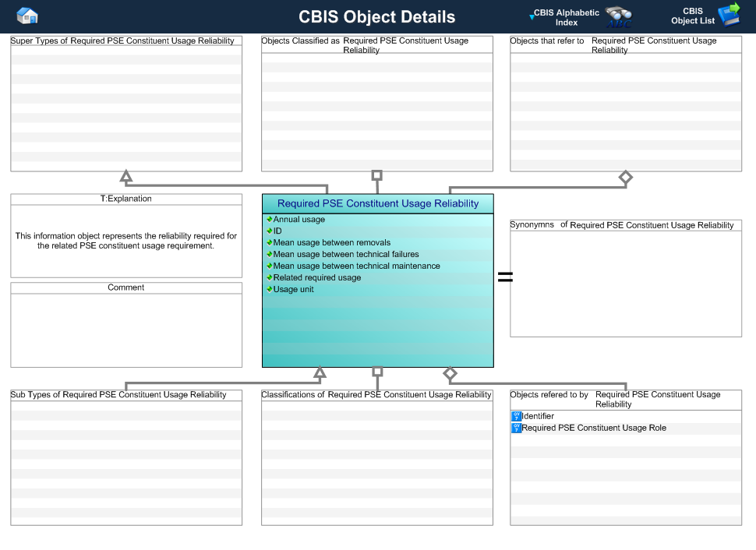Screen dimensions: 756x550
Task: Click the Comment box header
Action: tap(125, 287)
